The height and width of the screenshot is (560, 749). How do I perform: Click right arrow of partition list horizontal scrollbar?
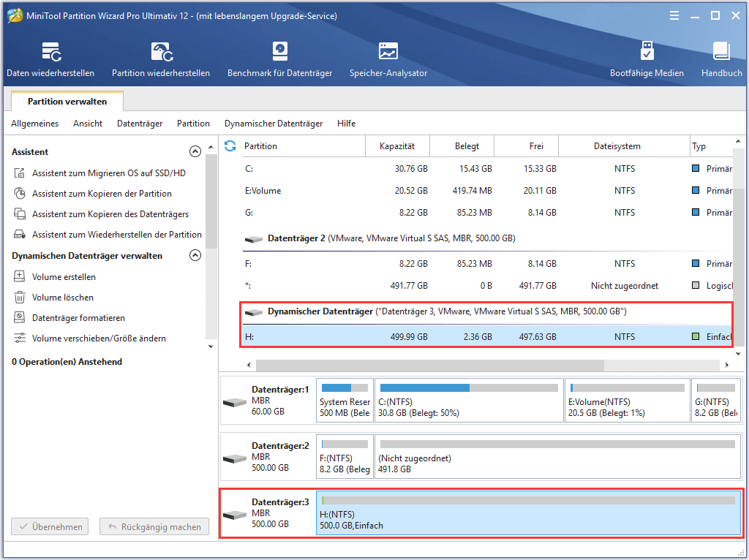[726, 366]
